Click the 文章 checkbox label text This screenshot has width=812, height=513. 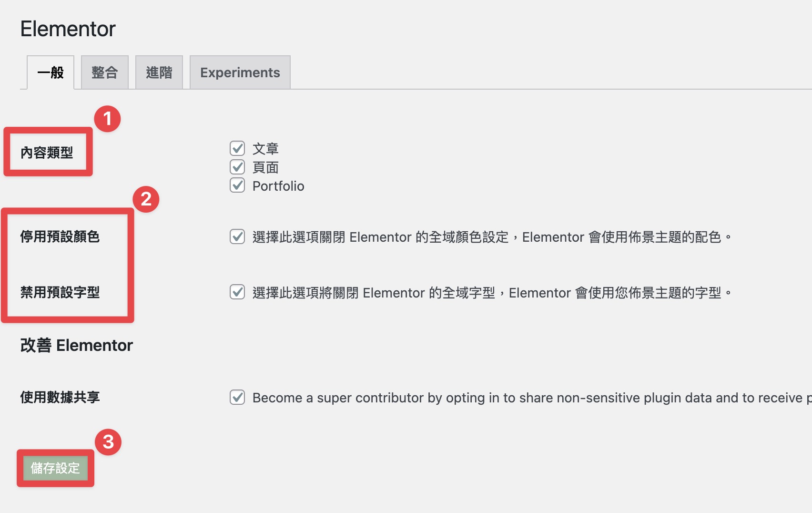pyautogui.click(x=265, y=149)
